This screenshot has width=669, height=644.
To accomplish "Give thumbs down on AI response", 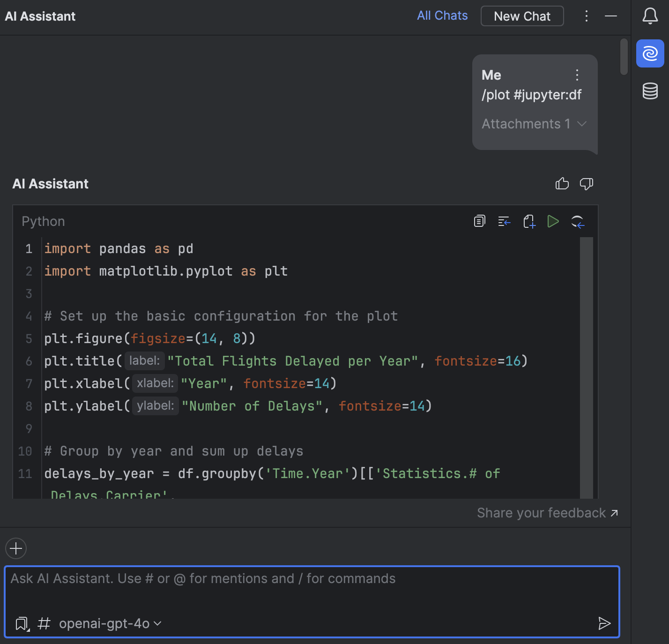I will tap(587, 184).
